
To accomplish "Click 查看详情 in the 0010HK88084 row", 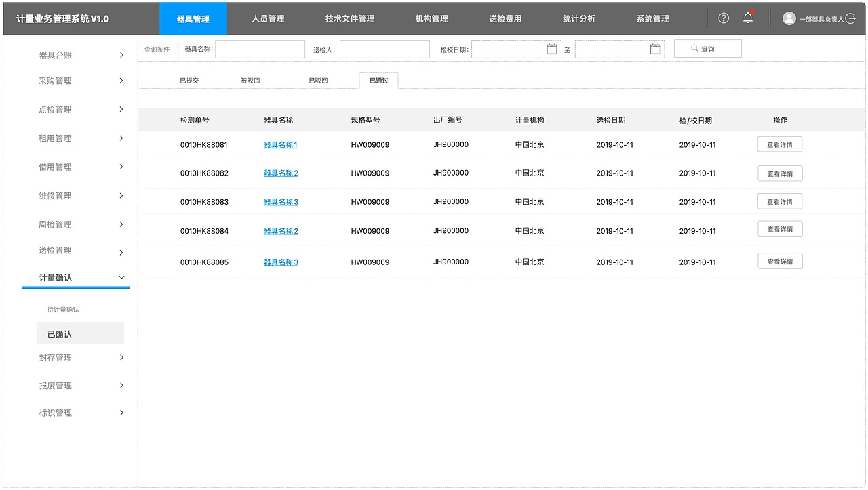I will [780, 229].
